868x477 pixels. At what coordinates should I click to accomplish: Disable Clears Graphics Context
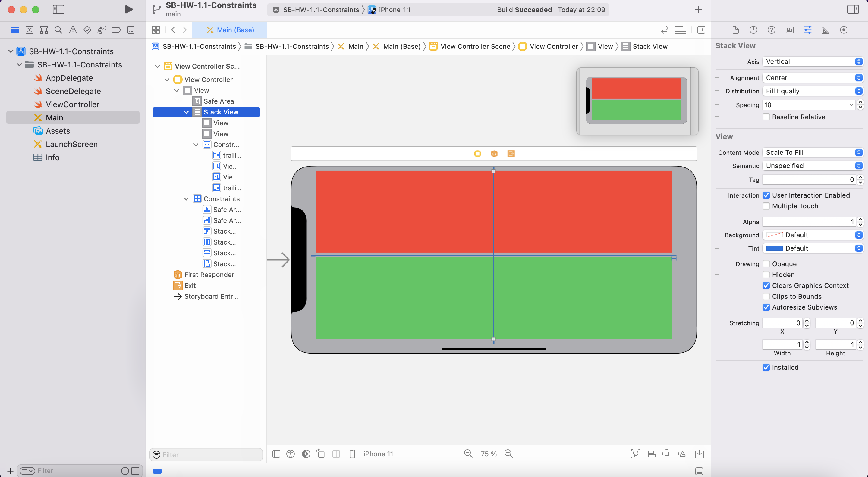pos(766,285)
